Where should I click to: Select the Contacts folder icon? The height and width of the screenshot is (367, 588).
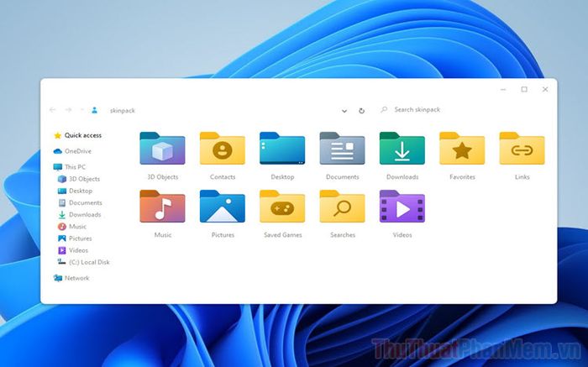pos(222,149)
